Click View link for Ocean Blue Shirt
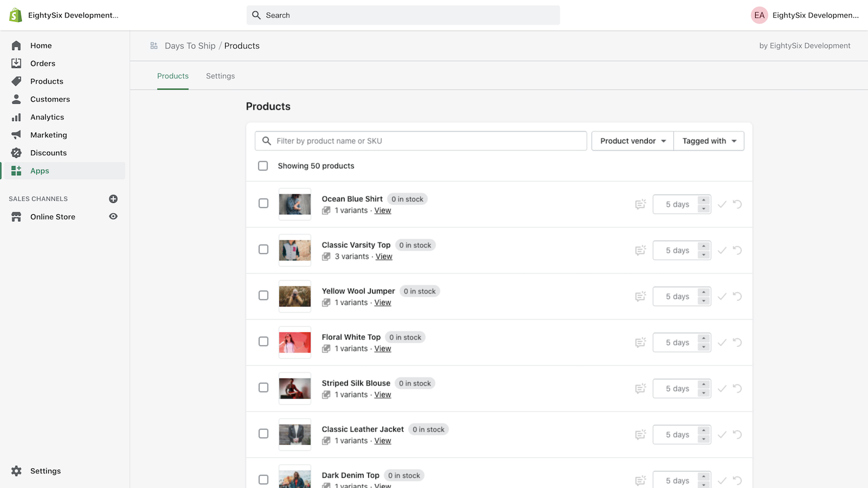Image resolution: width=868 pixels, height=488 pixels. point(382,210)
